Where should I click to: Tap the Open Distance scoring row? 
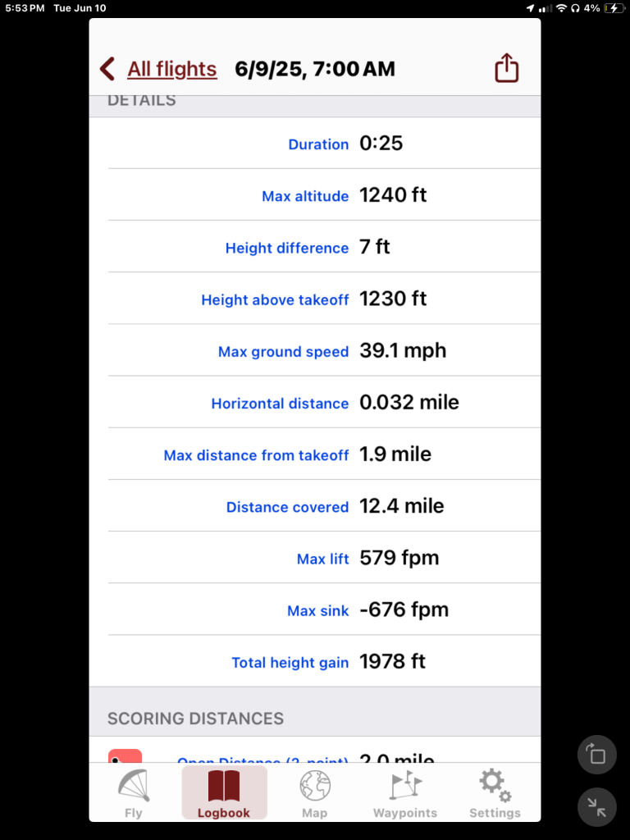tap(315, 756)
